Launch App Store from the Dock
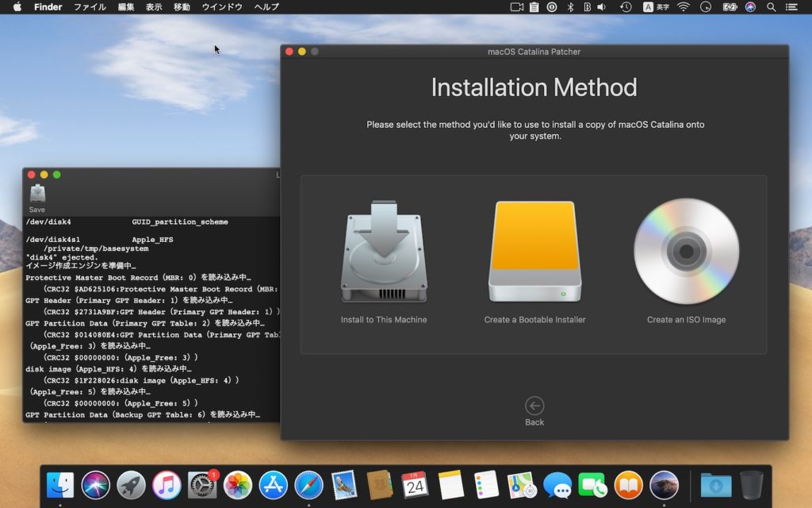 273,484
